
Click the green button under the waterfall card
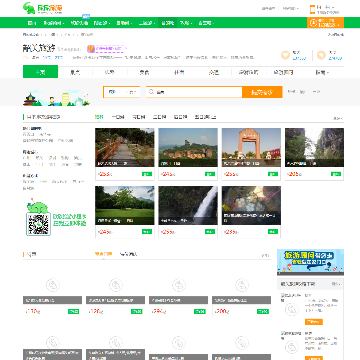(210, 232)
